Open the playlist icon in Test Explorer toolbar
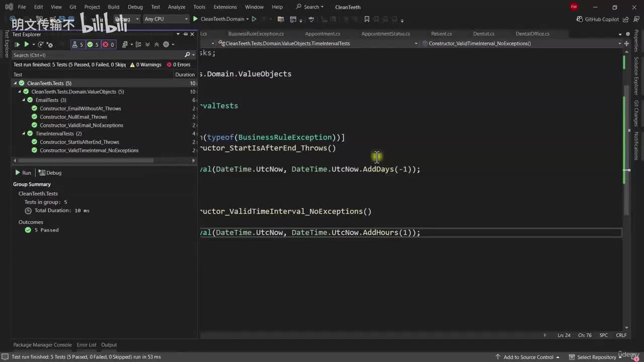 tap(125, 44)
